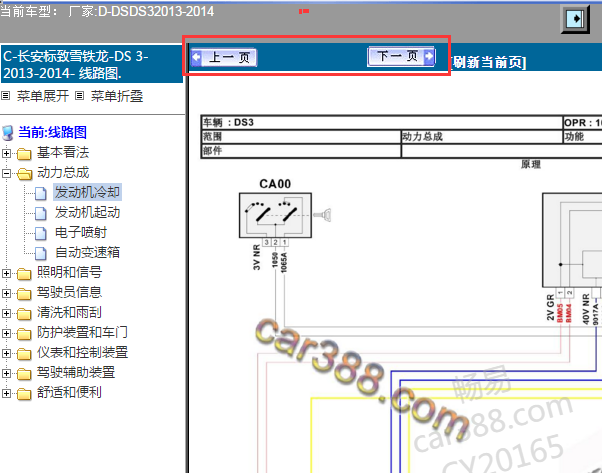Click 菜单折叠 to collapse all menus

click(x=117, y=96)
